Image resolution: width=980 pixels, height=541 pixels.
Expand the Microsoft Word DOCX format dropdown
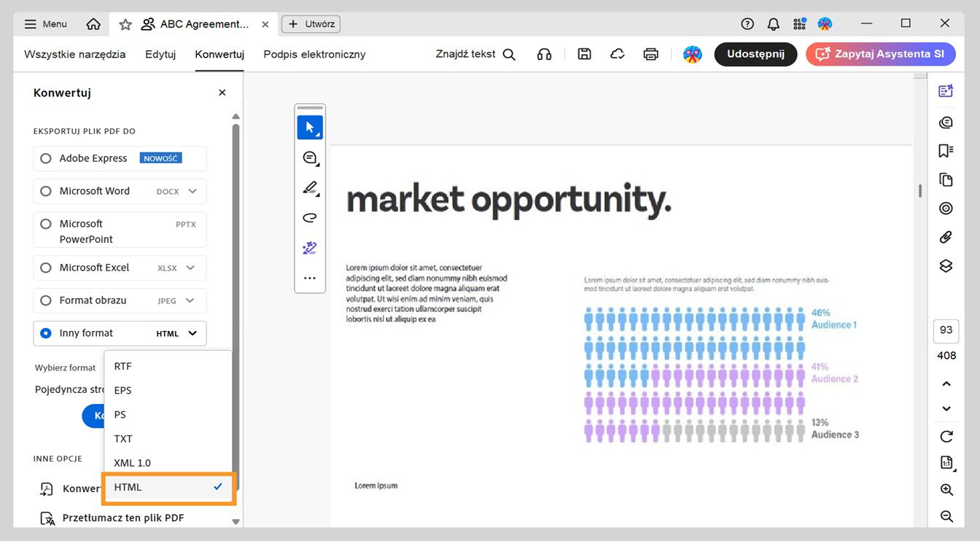[192, 191]
